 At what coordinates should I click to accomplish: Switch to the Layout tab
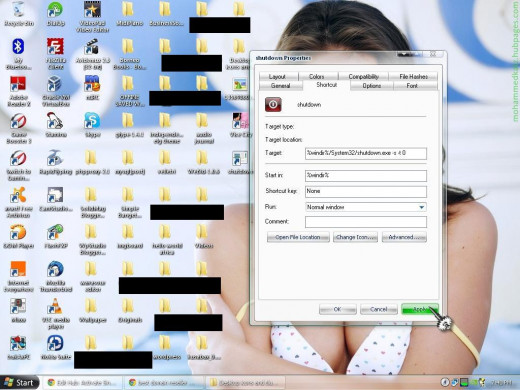pos(277,77)
